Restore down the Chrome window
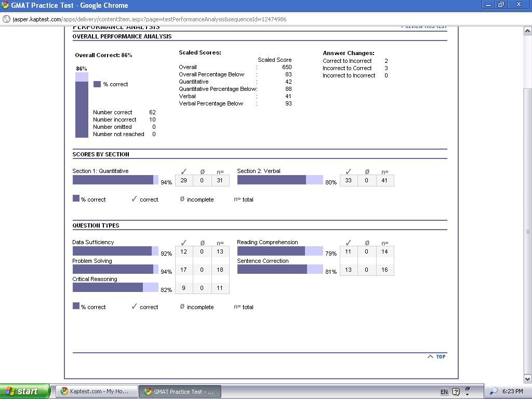The height and width of the screenshot is (399, 532). coord(501,5)
